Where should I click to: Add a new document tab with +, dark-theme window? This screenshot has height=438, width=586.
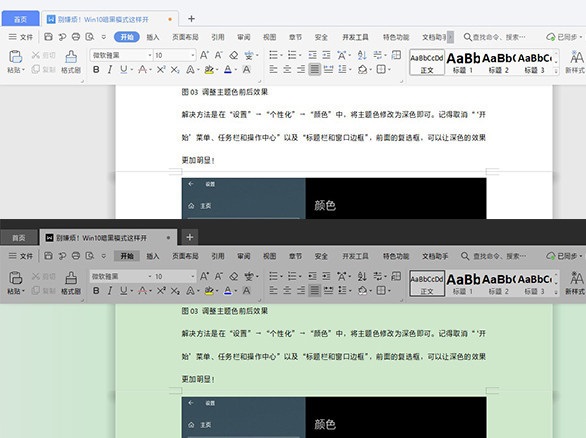tap(189, 237)
